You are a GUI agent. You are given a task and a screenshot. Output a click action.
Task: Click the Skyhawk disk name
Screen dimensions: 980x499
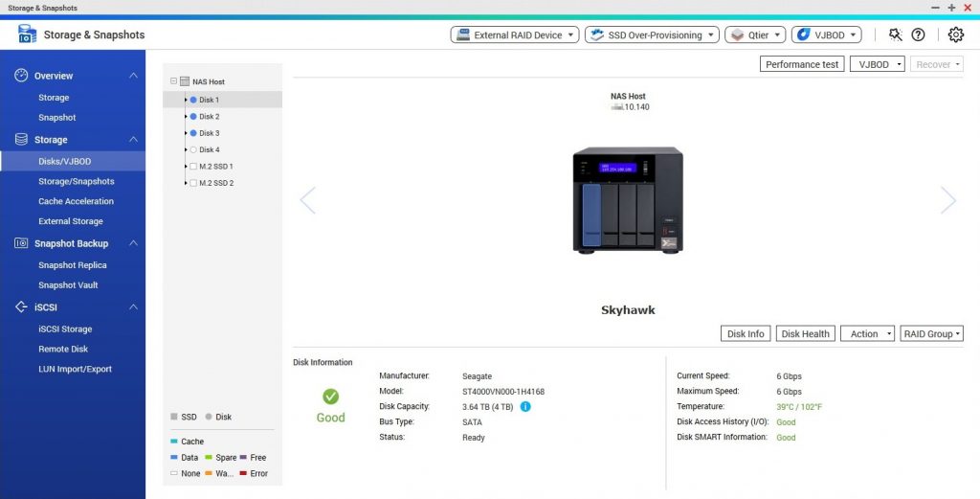(x=628, y=310)
